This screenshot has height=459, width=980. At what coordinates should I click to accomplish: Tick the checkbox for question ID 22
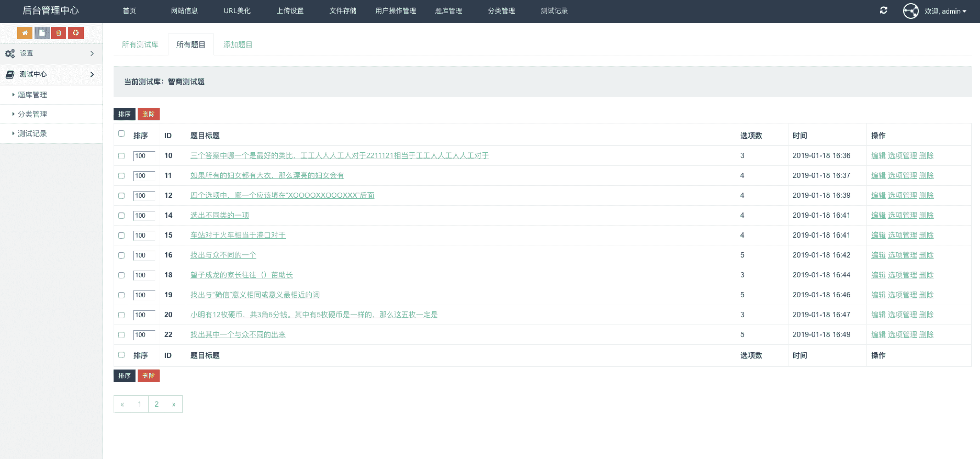[121, 335]
